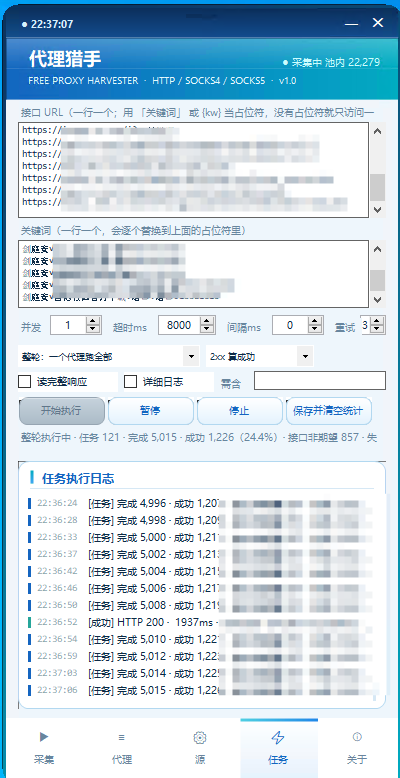Enable the 详细日志 checkbox
This screenshot has height=778, width=400.
[131, 382]
